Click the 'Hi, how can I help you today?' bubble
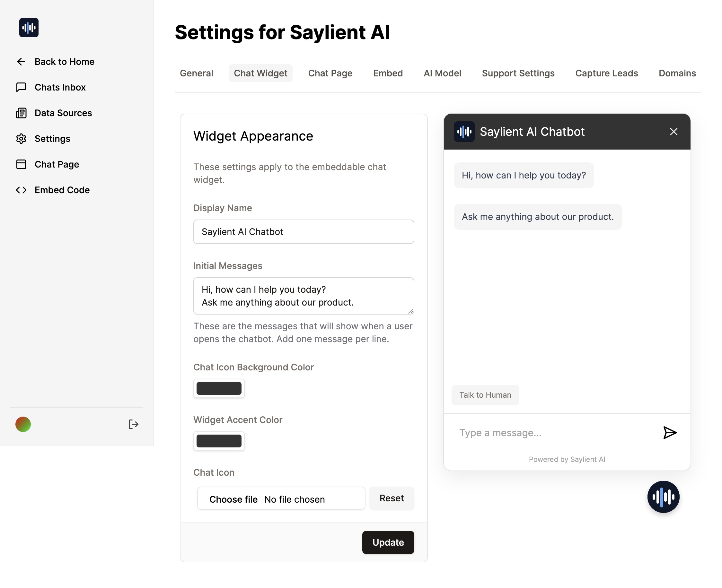The height and width of the screenshot is (588, 722). [x=524, y=176]
